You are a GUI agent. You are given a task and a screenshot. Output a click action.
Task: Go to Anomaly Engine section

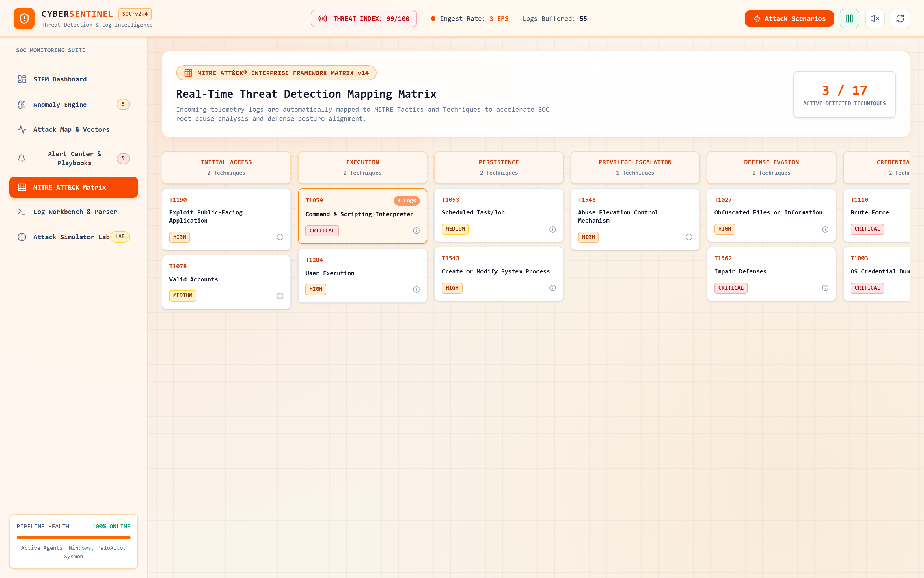(73, 104)
